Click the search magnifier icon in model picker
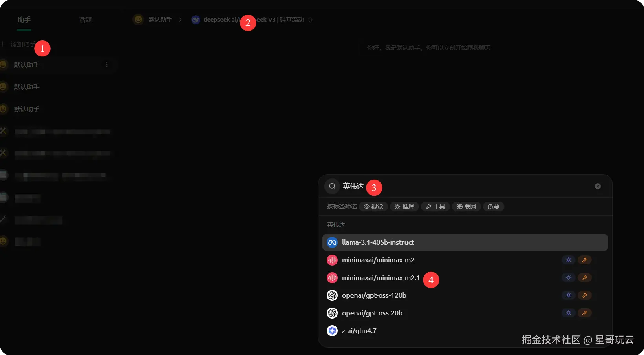The height and width of the screenshot is (355, 644). (x=332, y=186)
